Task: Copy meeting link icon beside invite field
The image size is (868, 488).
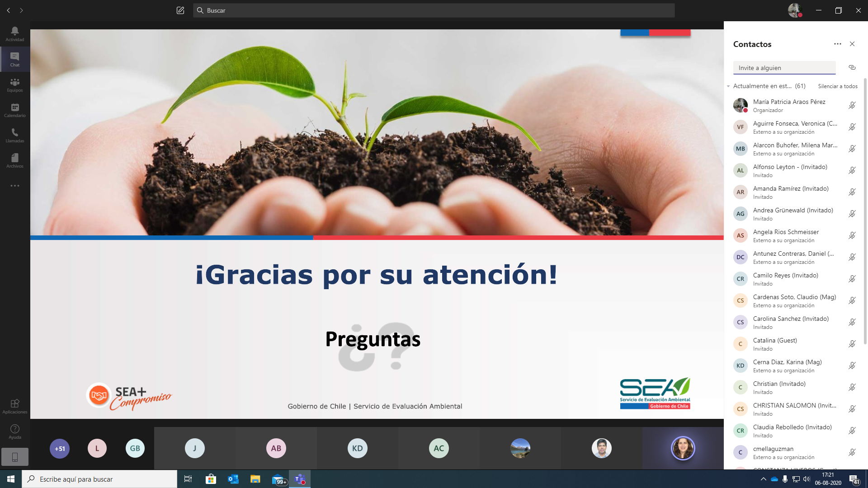Action: click(852, 67)
